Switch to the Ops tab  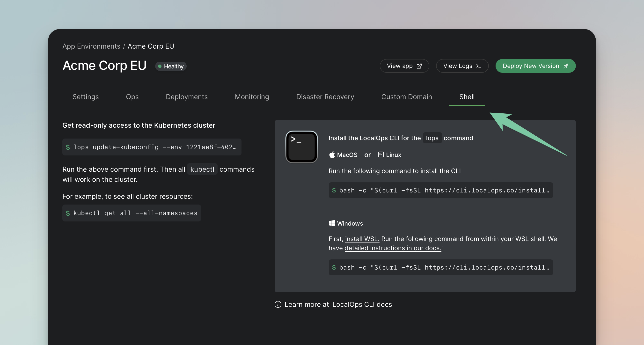click(x=132, y=97)
